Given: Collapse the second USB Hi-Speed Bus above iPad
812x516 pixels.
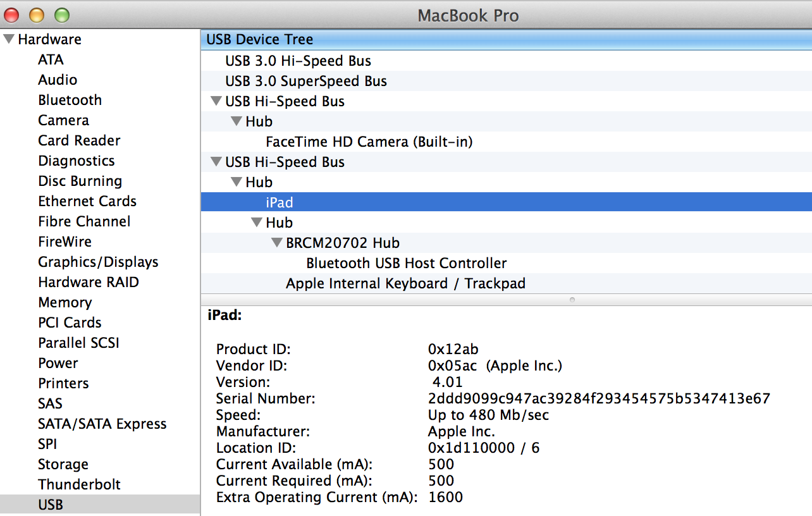Looking at the screenshot, I should pyautogui.click(x=216, y=162).
